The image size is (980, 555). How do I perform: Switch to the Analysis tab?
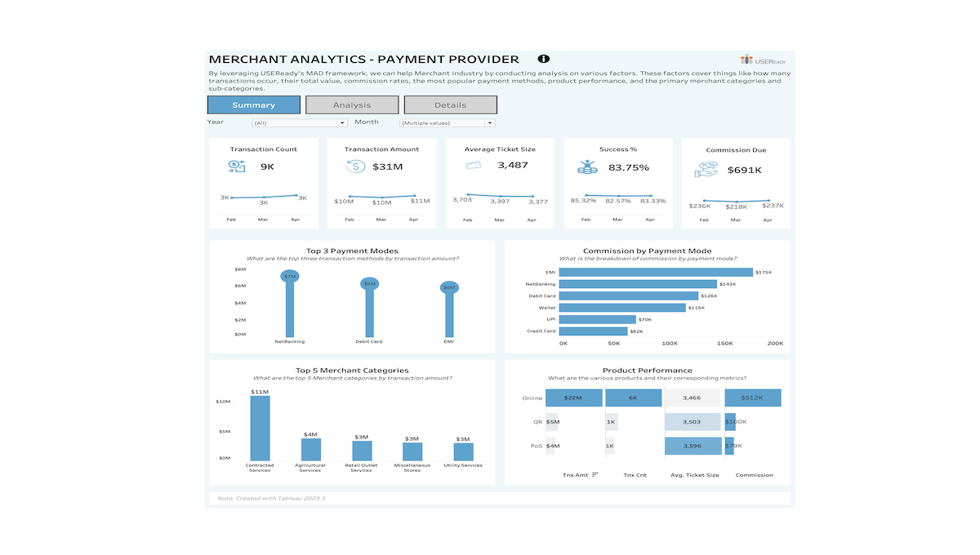click(351, 104)
